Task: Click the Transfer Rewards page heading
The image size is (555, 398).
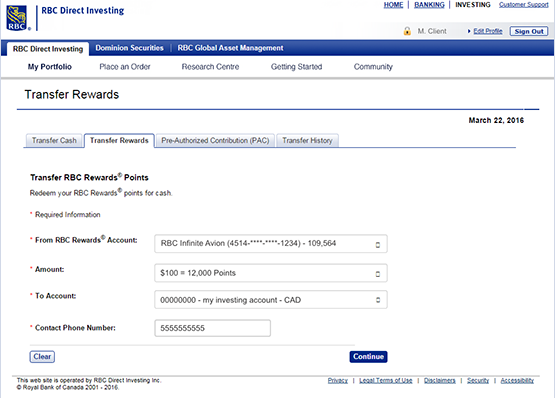Action: (x=72, y=95)
